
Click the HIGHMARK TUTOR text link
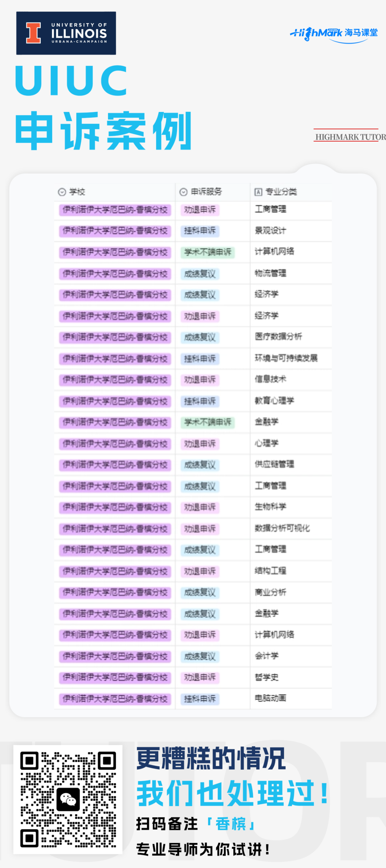click(x=350, y=137)
